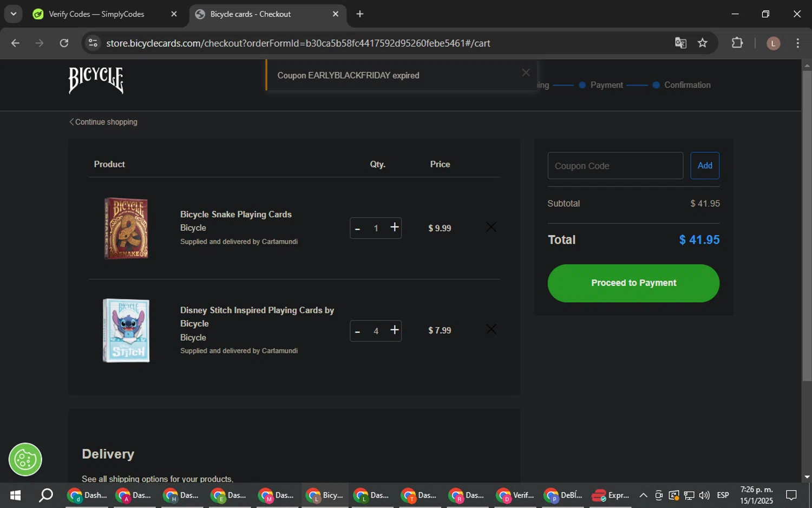Translate this page icon
The width and height of the screenshot is (812, 508).
coord(680,43)
